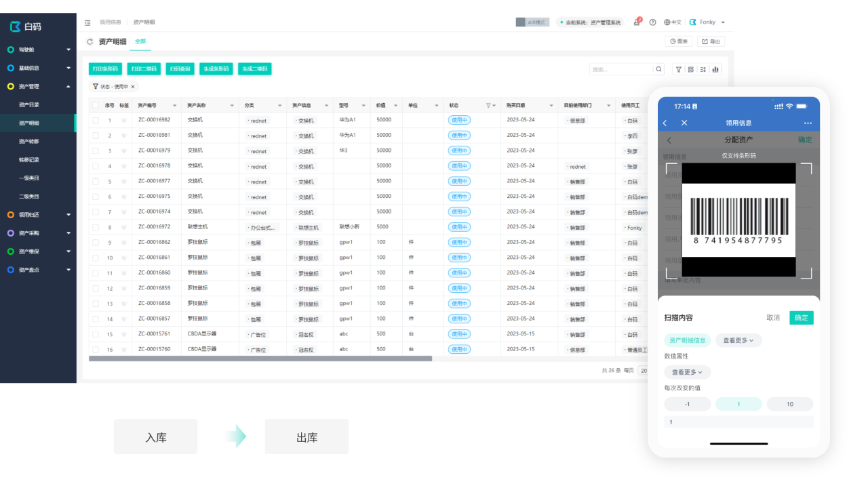Click the horizontal scrollbar under the table

tap(260, 359)
